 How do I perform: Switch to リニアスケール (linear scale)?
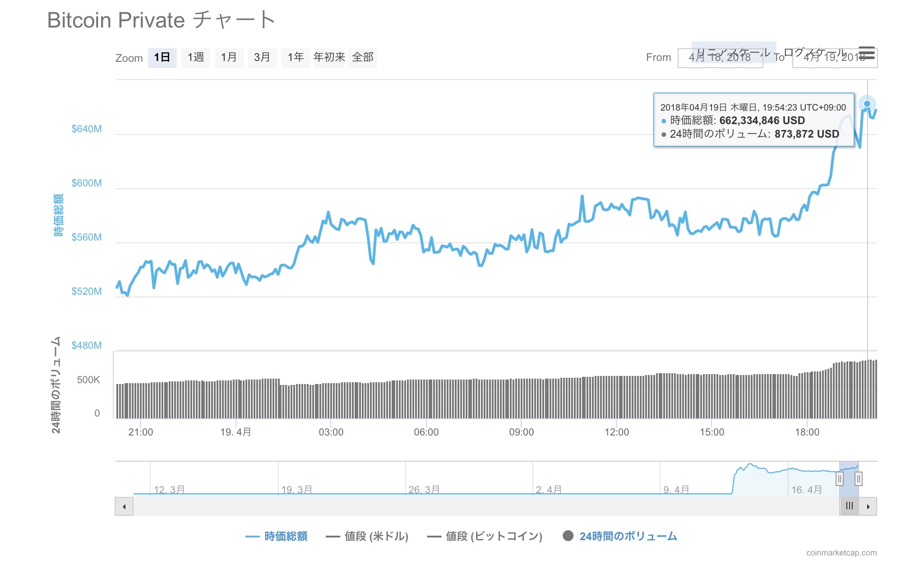pyautogui.click(x=734, y=51)
